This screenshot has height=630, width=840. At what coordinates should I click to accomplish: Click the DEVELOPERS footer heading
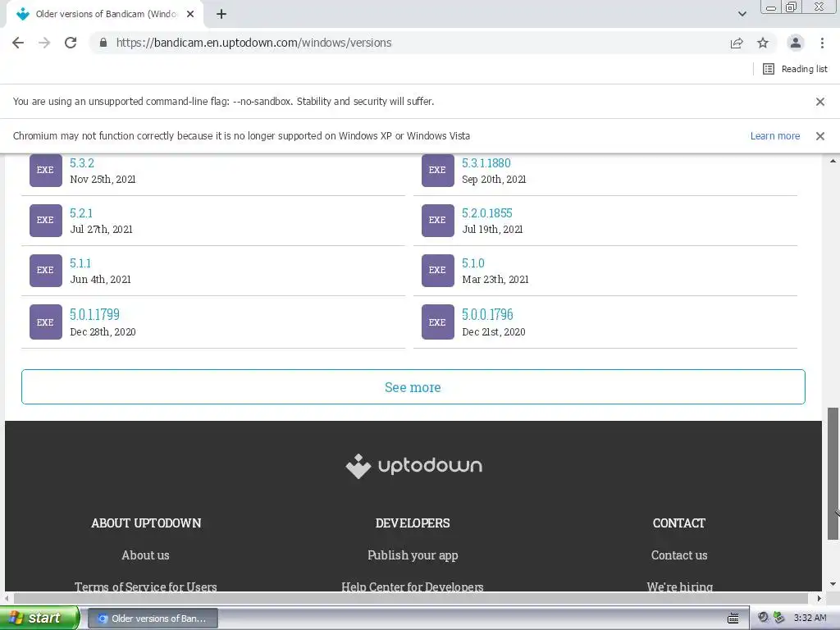coord(413,523)
